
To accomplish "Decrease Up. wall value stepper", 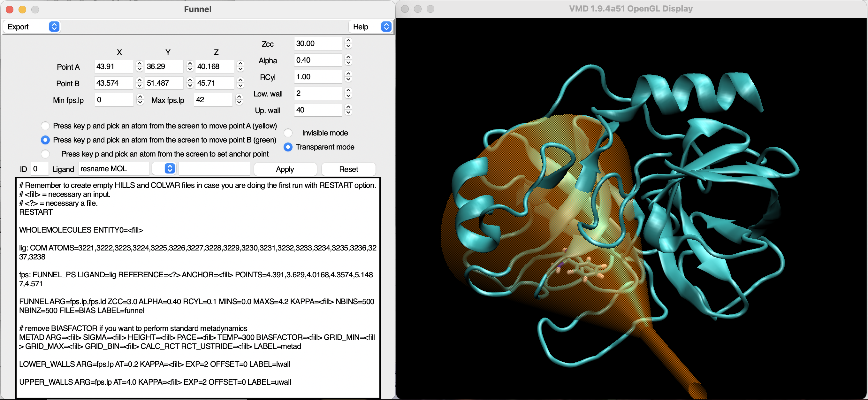I will click(348, 112).
